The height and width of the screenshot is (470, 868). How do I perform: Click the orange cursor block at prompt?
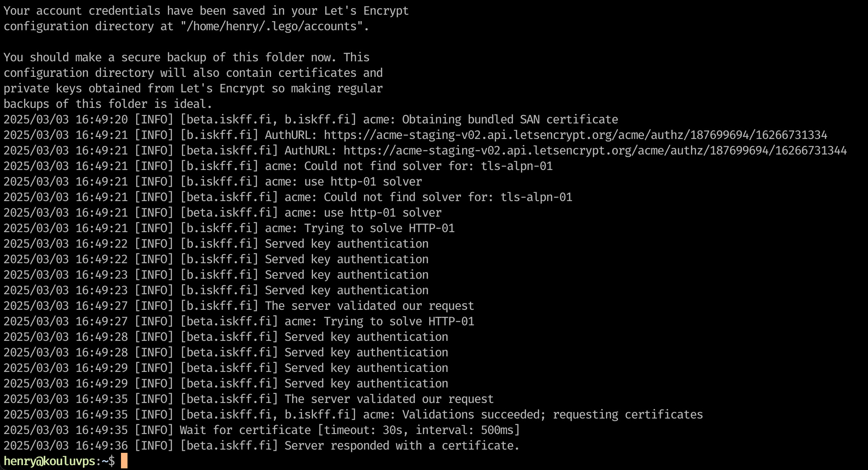click(124, 461)
